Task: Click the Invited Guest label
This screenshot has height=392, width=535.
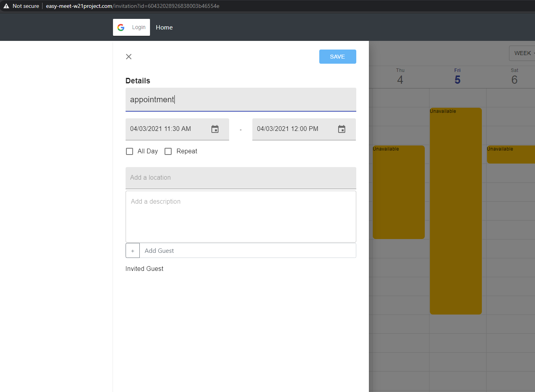Action: 144,269
